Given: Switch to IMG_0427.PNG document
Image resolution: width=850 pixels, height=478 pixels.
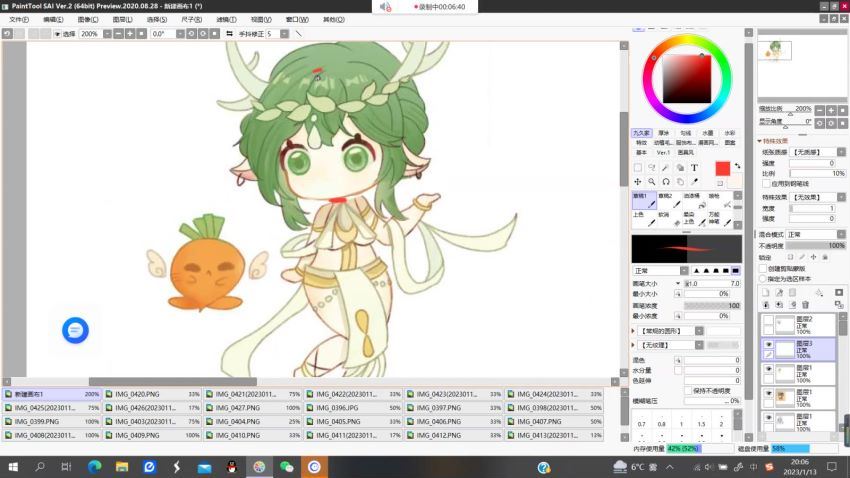Looking at the screenshot, I should pos(253,408).
